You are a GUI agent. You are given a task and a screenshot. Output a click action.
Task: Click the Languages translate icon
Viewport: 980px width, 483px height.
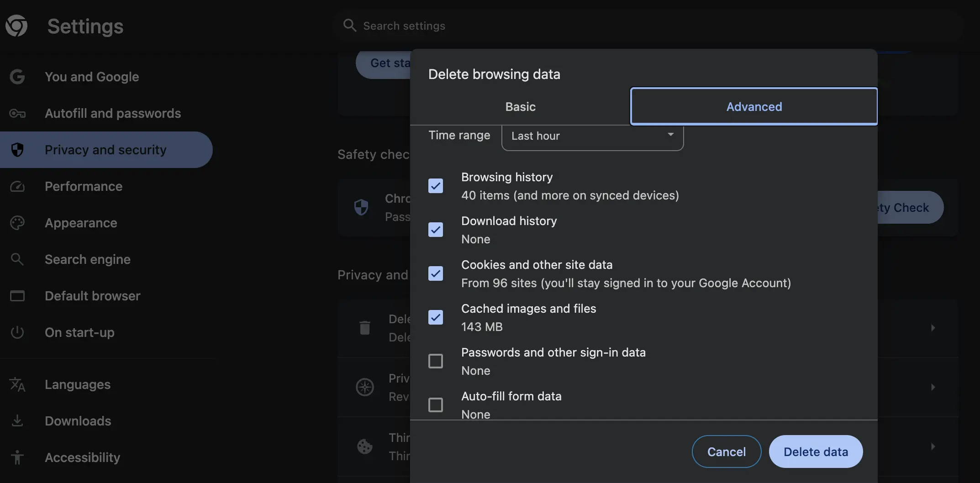(17, 384)
